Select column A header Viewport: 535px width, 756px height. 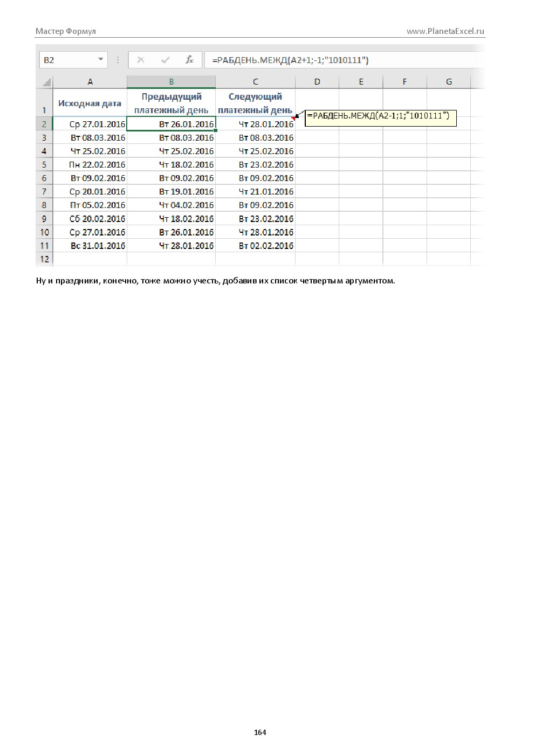(90, 82)
